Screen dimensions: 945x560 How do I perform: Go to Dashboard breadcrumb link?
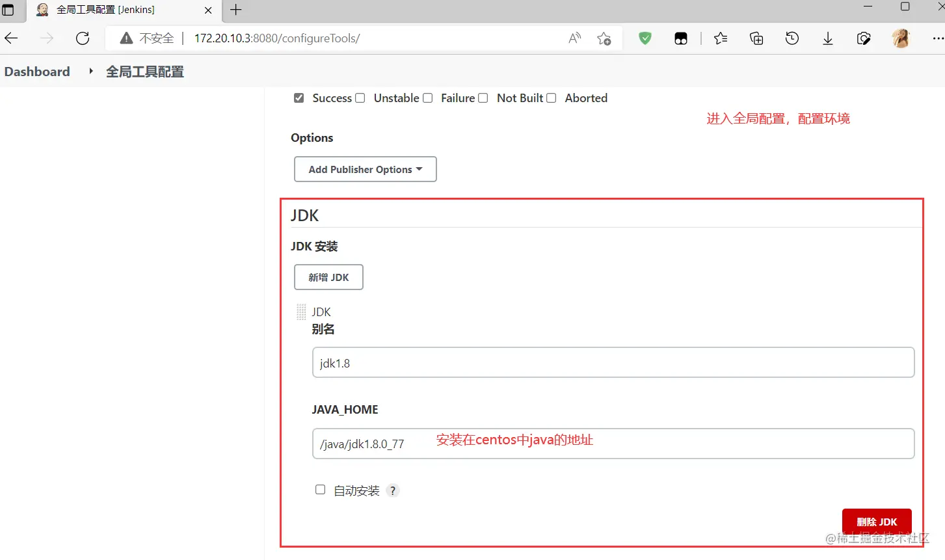(x=37, y=72)
